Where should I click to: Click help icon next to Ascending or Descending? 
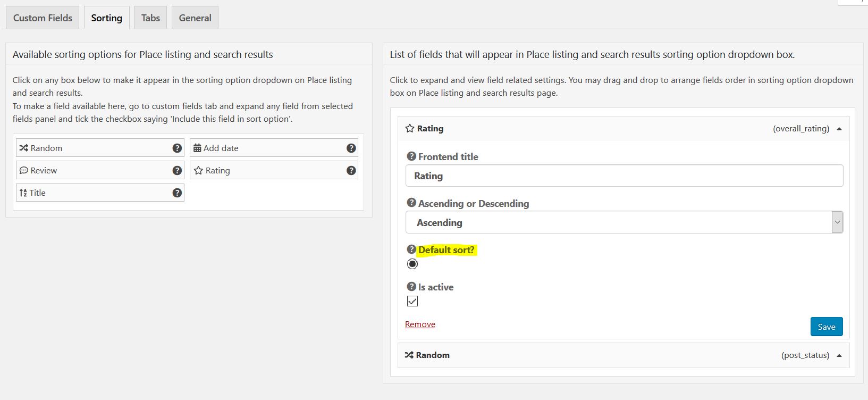coord(411,203)
